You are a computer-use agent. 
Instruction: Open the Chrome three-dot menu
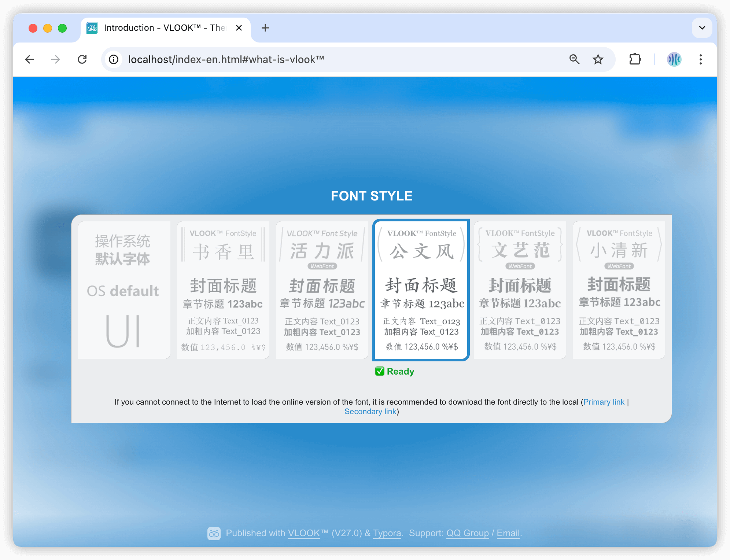click(x=701, y=59)
